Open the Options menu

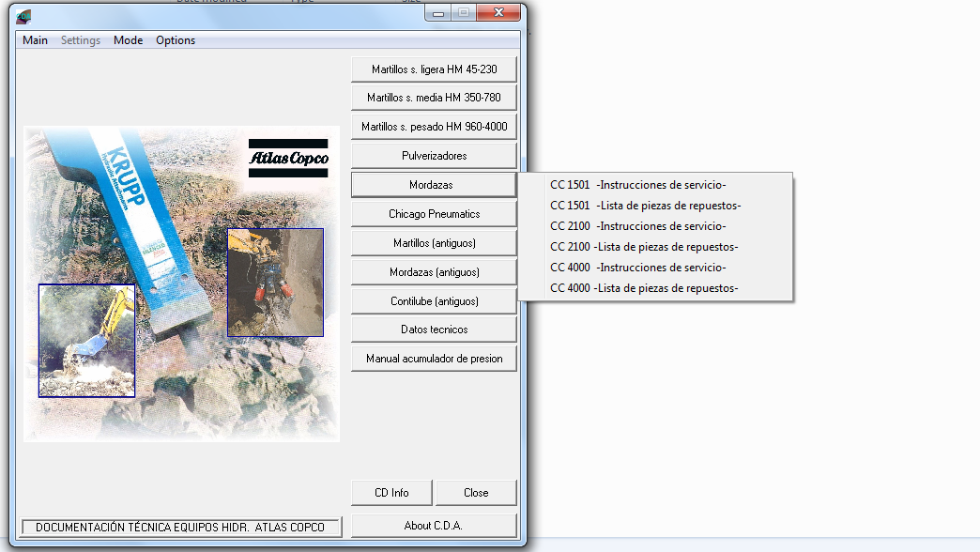tap(176, 40)
